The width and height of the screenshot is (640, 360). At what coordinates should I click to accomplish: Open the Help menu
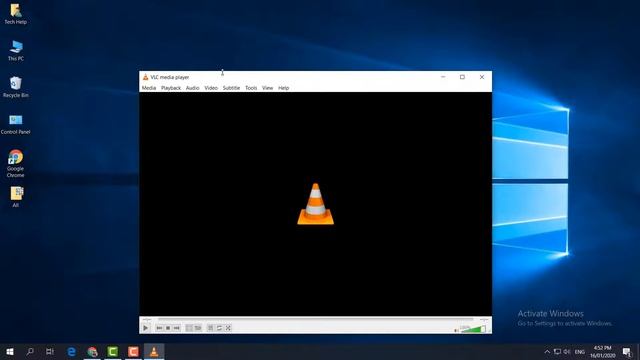click(x=284, y=88)
